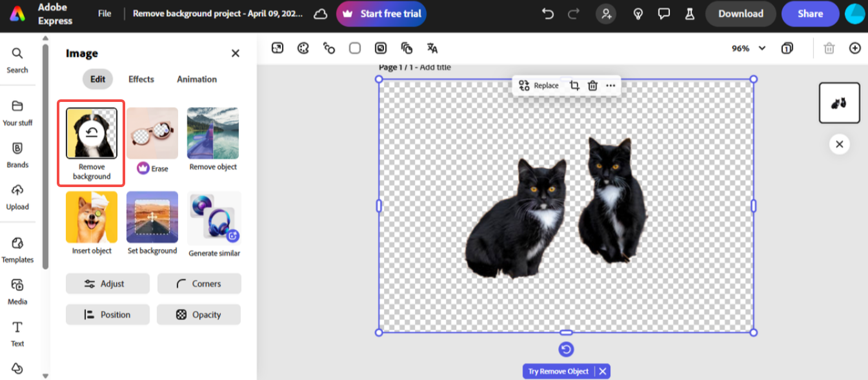Open Upload in the left sidebar
The image size is (868, 380).
coord(17,197)
